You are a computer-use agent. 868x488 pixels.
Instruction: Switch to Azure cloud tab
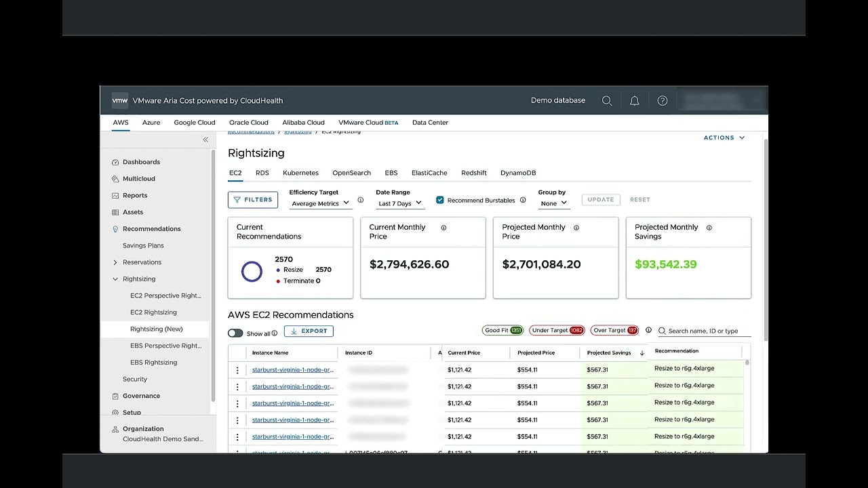(x=151, y=123)
